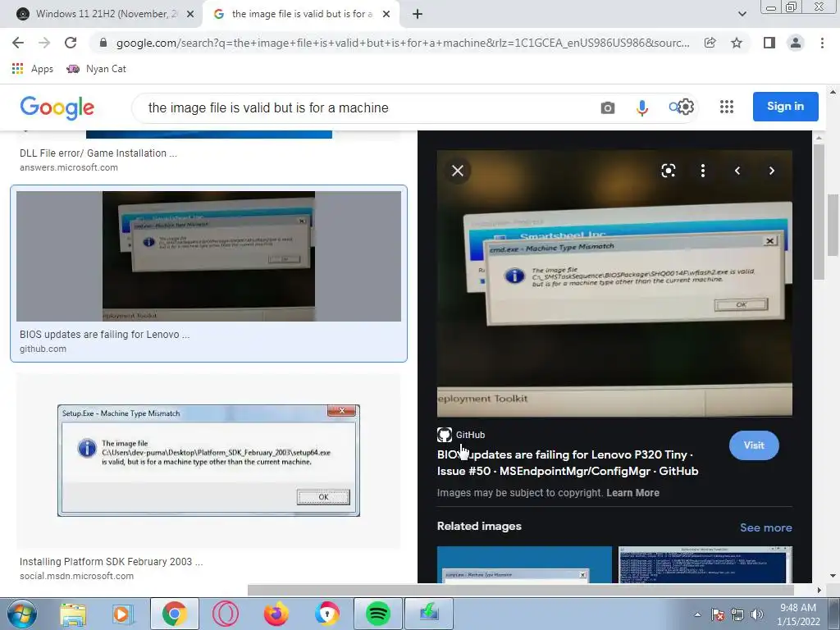This screenshot has width=840, height=630.
Task: Open the Nyan Cat bookmark
Action: coord(96,69)
